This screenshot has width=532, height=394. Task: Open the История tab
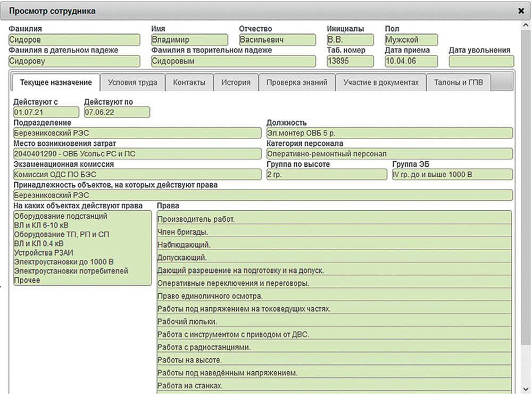pos(236,83)
